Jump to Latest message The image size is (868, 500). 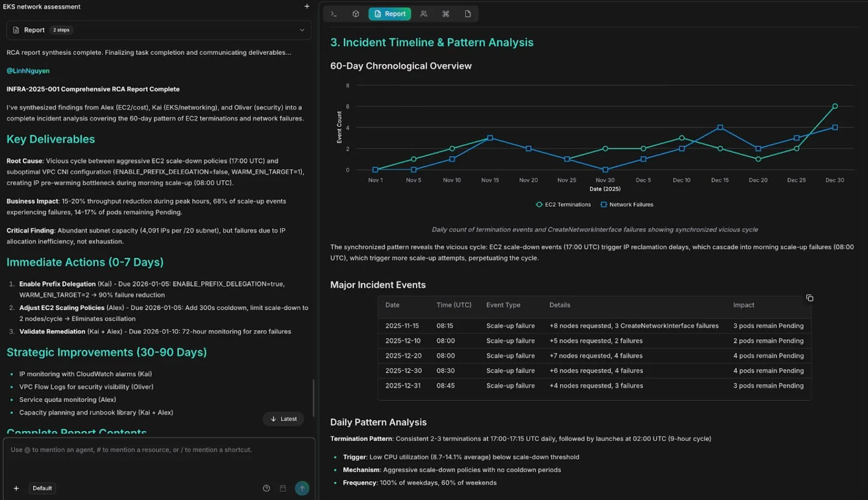pos(284,419)
